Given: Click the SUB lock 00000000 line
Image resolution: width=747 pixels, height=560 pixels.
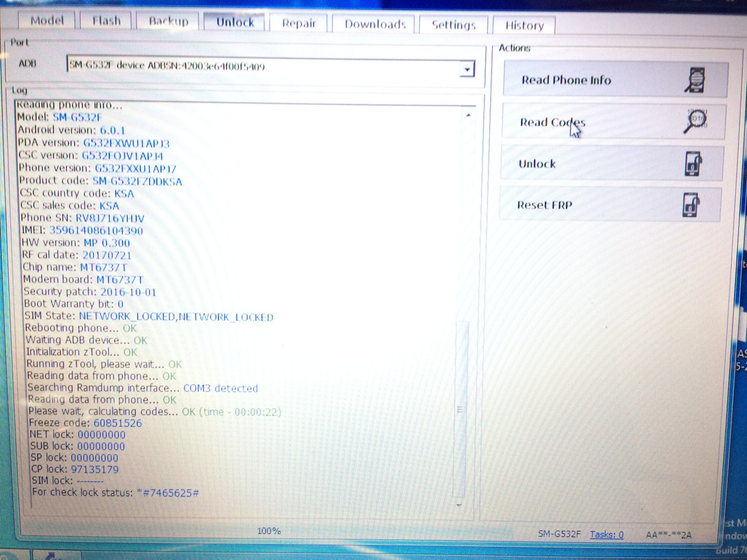Looking at the screenshot, I should pyautogui.click(x=78, y=447).
